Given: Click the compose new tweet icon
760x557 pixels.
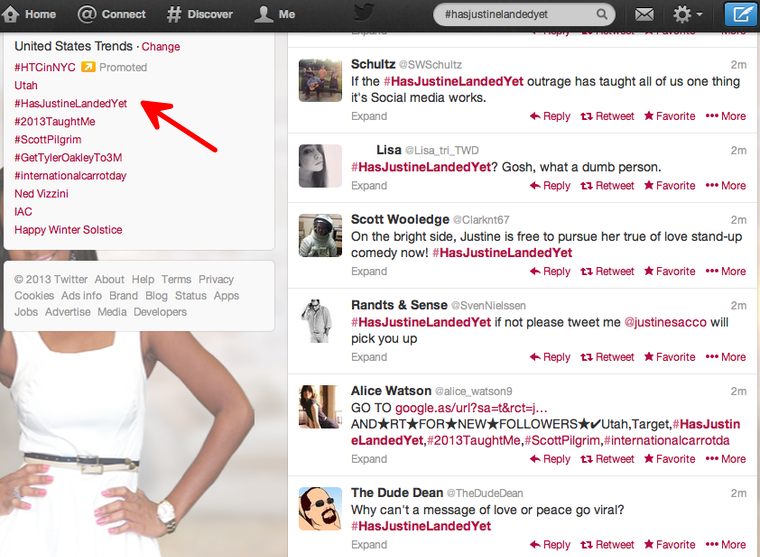Looking at the screenshot, I should coord(741,15).
